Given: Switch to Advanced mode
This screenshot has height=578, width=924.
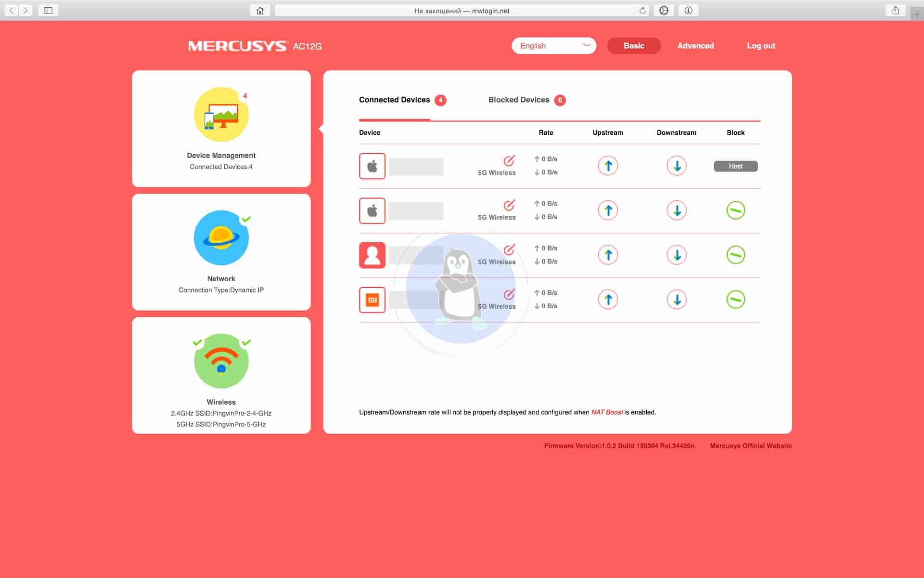Looking at the screenshot, I should tap(695, 46).
